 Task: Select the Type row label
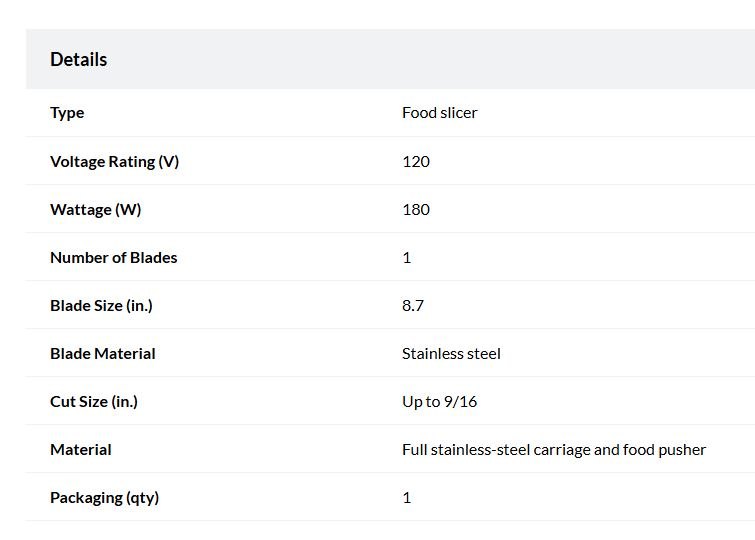pos(67,113)
